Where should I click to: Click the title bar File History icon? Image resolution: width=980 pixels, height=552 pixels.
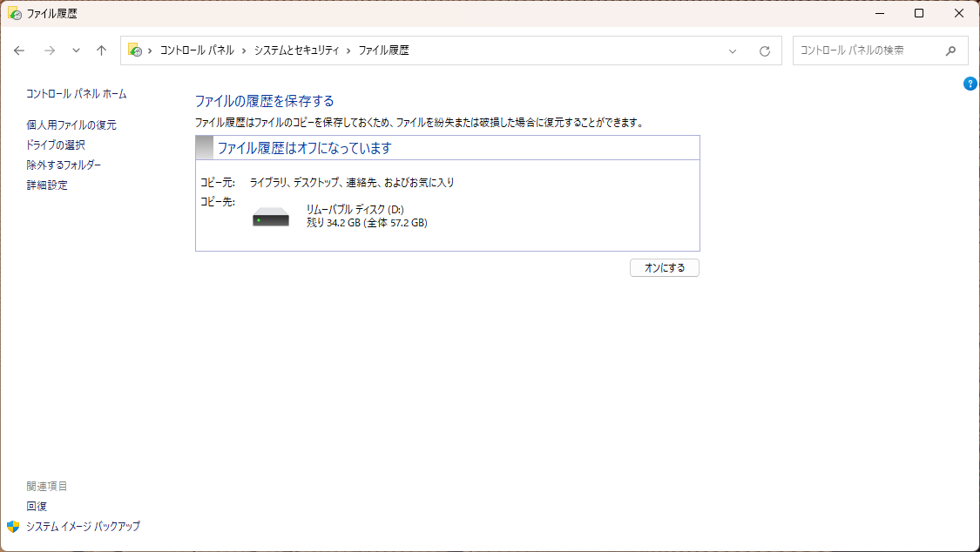[x=15, y=13]
